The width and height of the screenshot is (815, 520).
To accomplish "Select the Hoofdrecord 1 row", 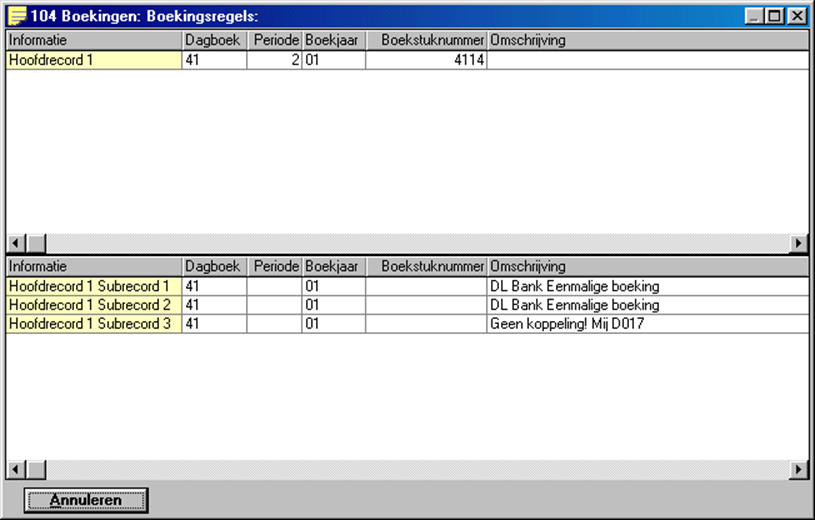I will [x=94, y=60].
